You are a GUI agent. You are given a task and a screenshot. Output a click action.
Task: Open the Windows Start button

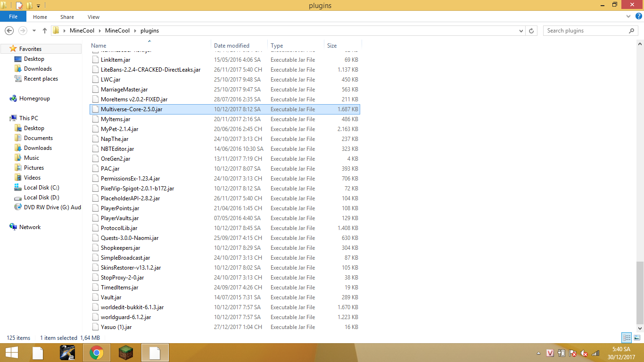pyautogui.click(x=11, y=353)
